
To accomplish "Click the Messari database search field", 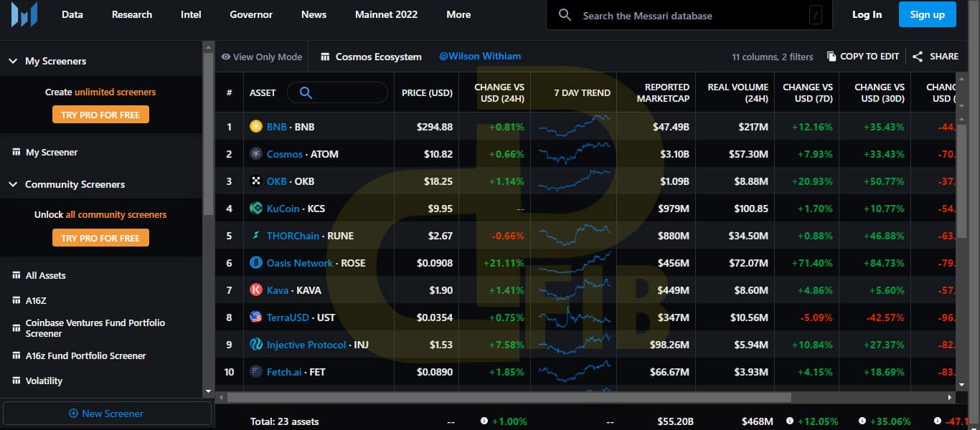I will [x=689, y=15].
